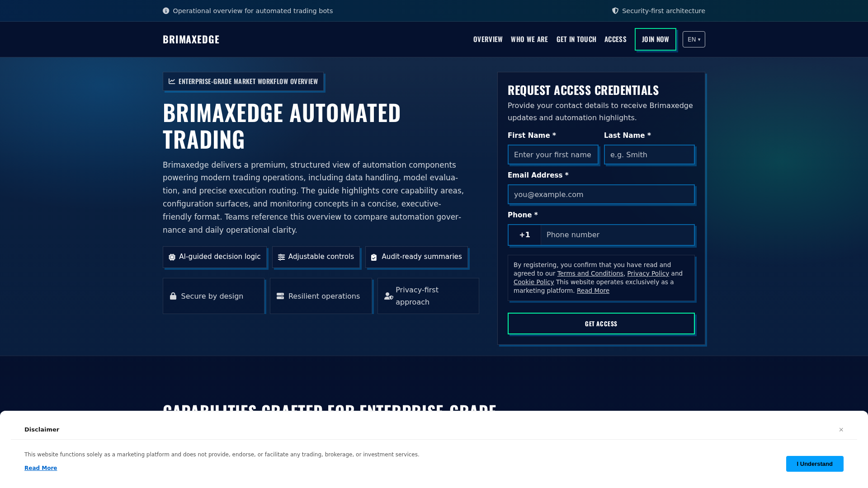
Task: Focus the Phone number input field
Action: point(618,235)
